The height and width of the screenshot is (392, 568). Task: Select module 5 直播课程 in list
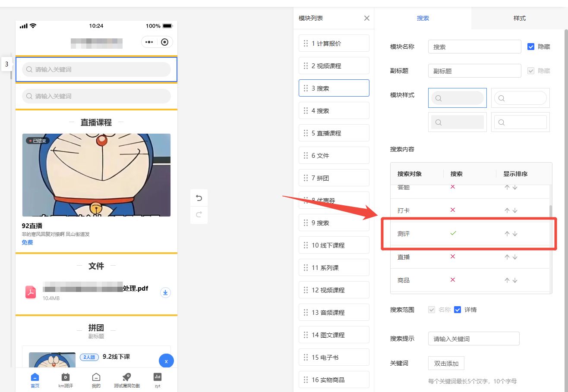[334, 133]
